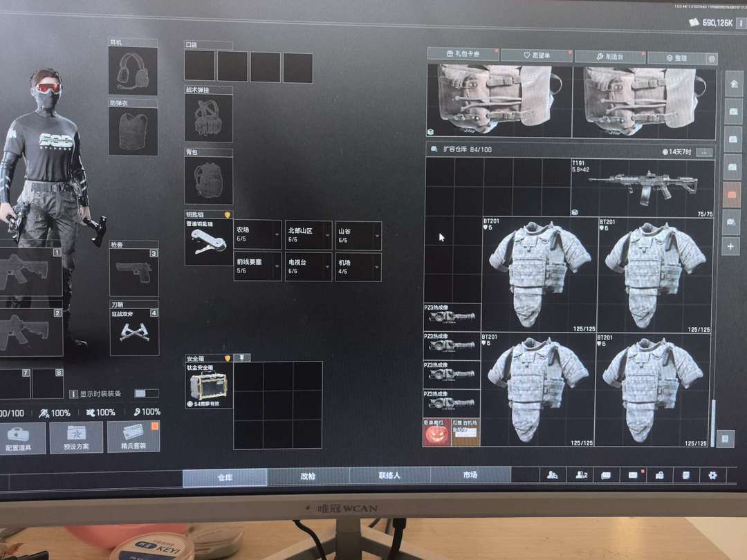Open the team icon showing 2

(x=581, y=475)
